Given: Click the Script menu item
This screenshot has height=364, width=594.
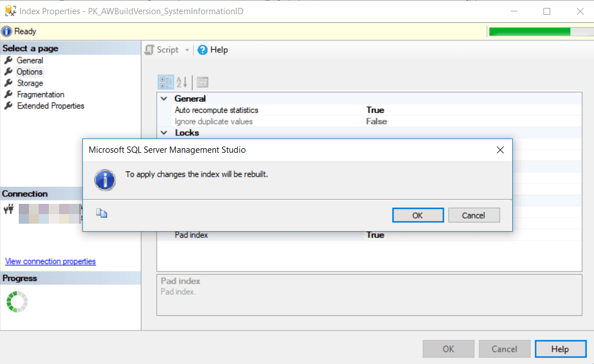Looking at the screenshot, I should point(167,49).
